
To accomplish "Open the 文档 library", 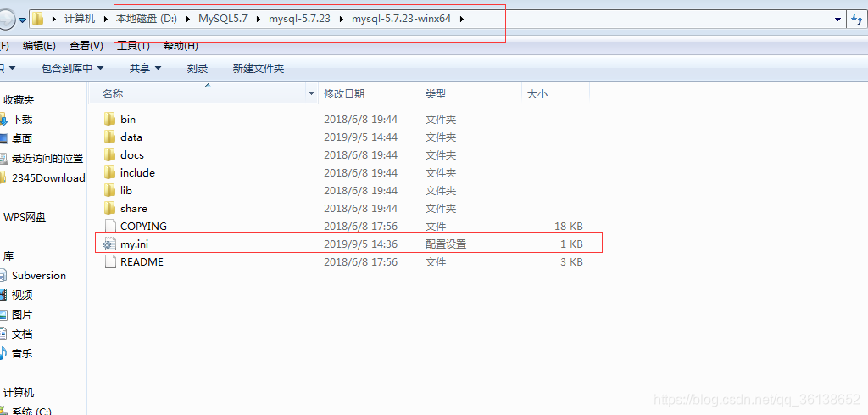I will coord(22,334).
